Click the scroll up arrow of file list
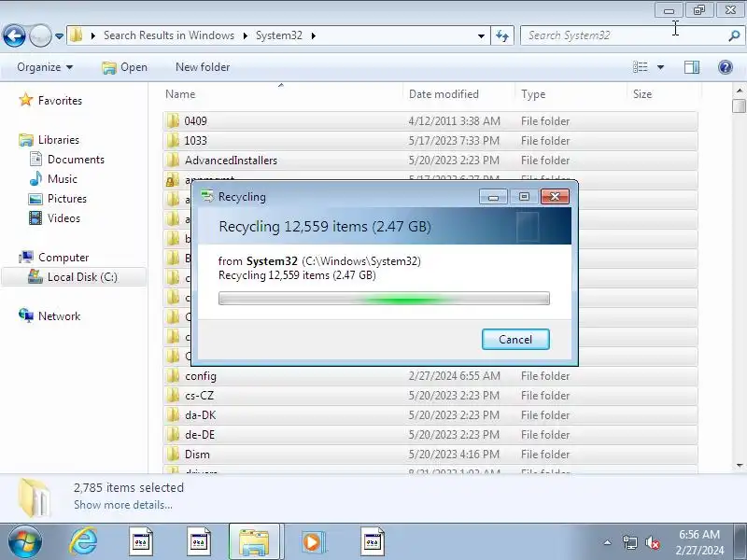Viewport: 747px width, 560px height. click(x=740, y=90)
